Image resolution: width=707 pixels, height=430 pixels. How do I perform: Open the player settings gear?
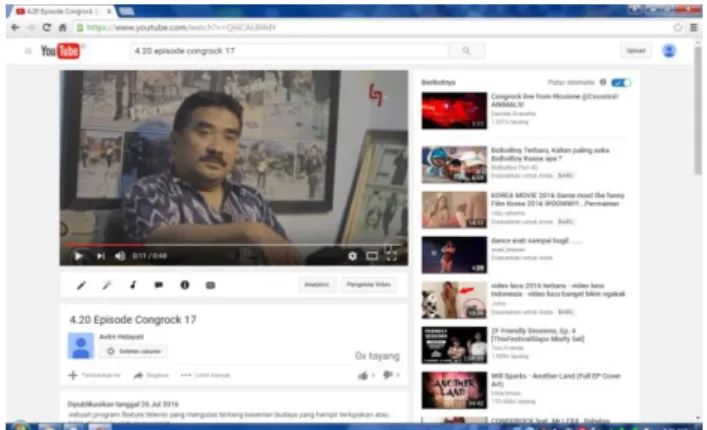click(x=353, y=256)
